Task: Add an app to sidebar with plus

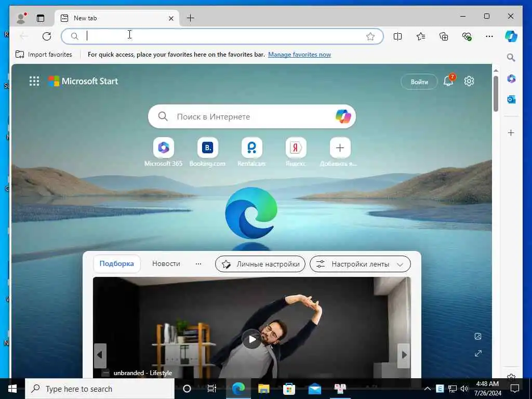Action: 511,132
